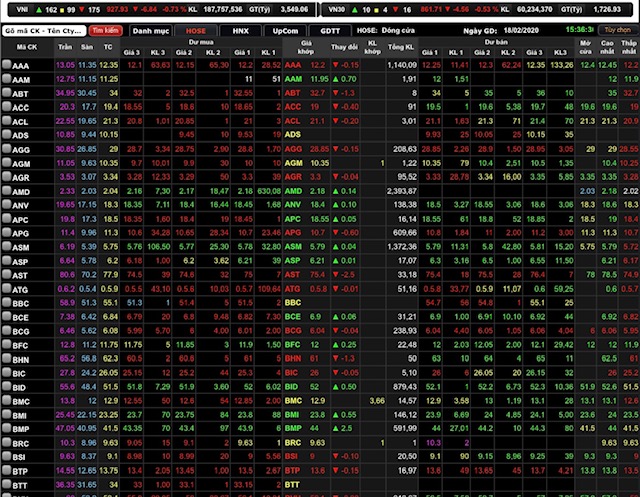Viewport: 640px width, 497px height.
Task: Select stock code AAA in first column
Action: click(x=20, y=66)
